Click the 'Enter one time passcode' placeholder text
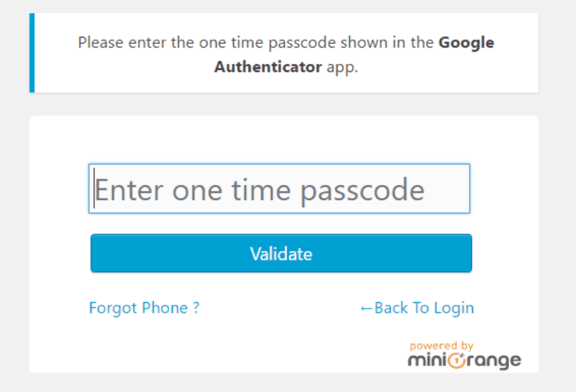This screenshot has width=576, height=392. pos(260,190)
